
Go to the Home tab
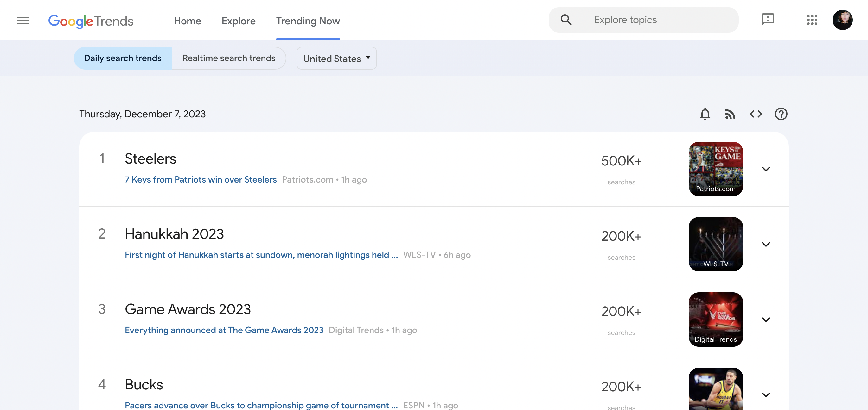pyautogui.click(x=187, y=21)
